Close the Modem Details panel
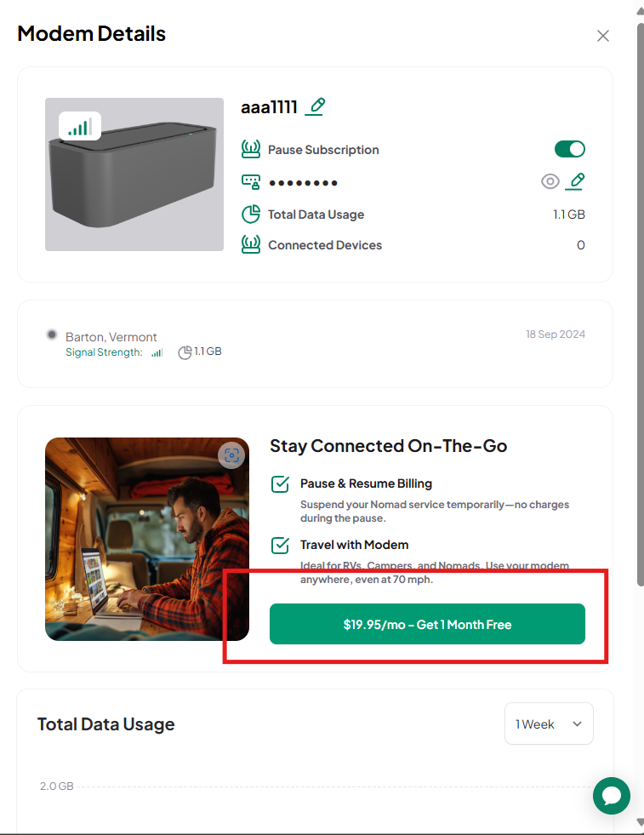644x835 pixels. [x=603, y=36]
